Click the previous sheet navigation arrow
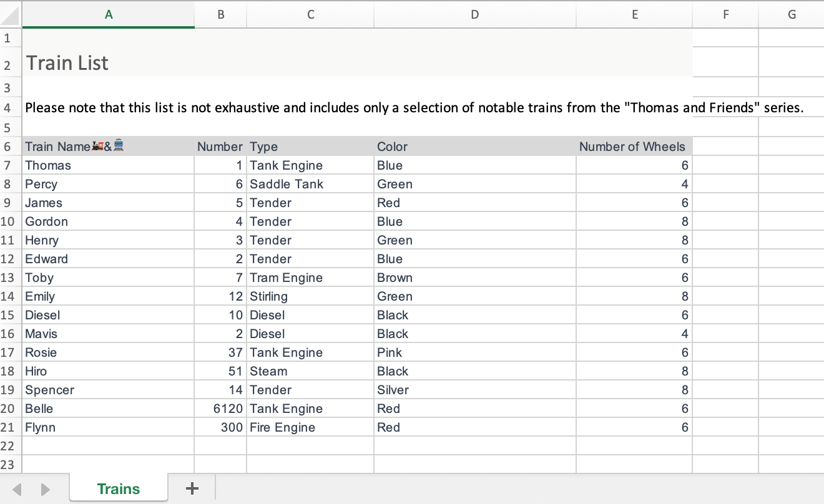 (17, 489)
